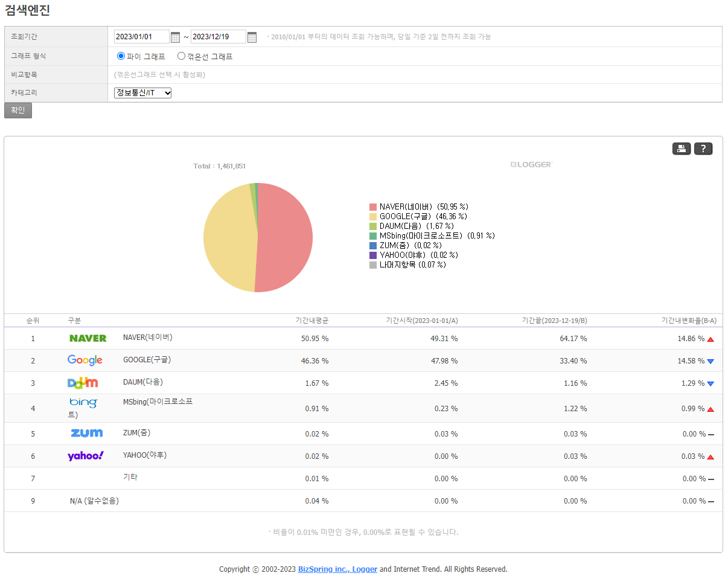Screen dimensions: 728x576
Task: Click the red up arrow in MSbing row
Action: click(x=710, y=409)
